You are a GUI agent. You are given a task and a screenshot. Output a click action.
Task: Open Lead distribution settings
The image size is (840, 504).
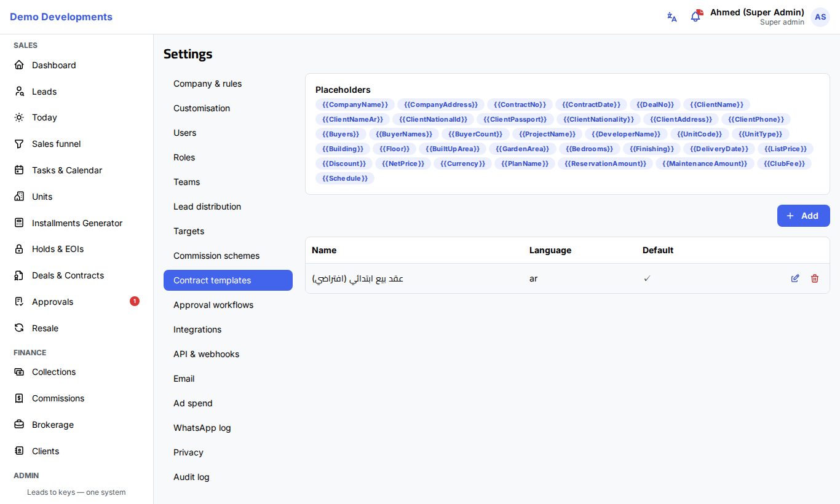[228, 207]
